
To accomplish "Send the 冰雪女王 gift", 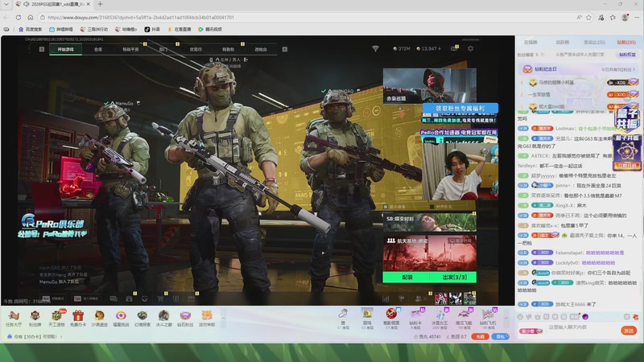I will 440,319.
